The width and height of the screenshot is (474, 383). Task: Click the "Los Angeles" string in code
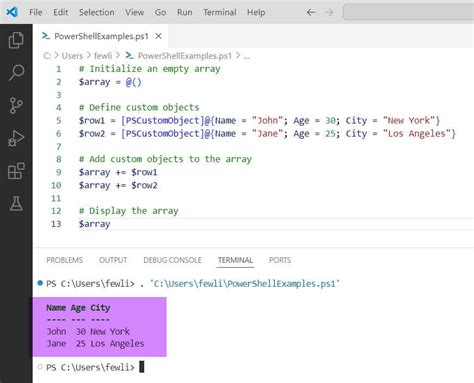pos(417,133)
